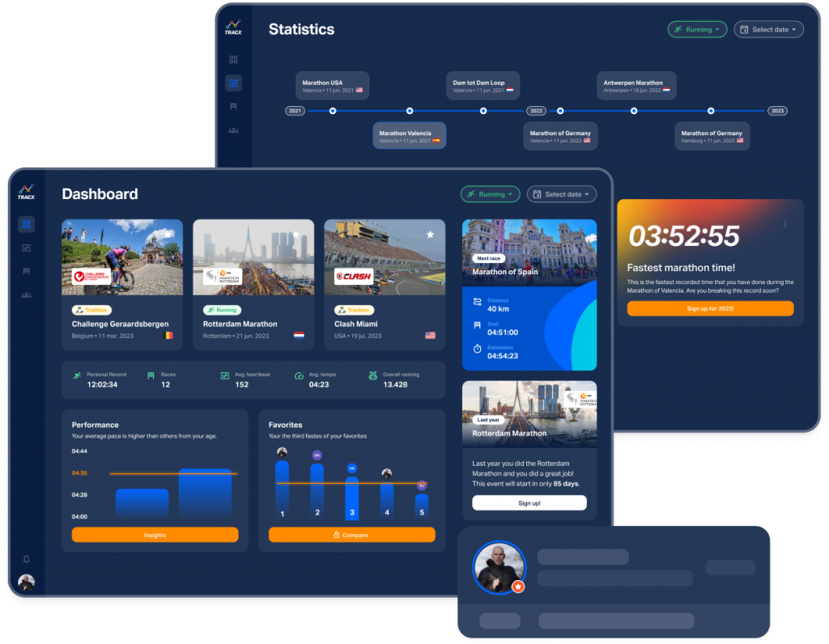The width and height of the screenshot is (829, 644).
Task: Select Marathon USA timeline card
Action: click(332, 86)
